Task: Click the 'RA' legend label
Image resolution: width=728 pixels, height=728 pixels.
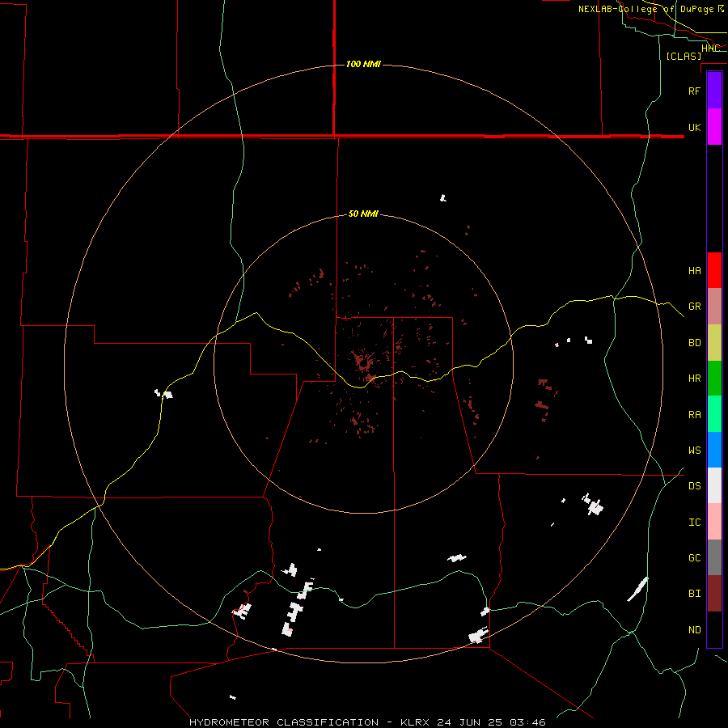Action: click(694, 415)
